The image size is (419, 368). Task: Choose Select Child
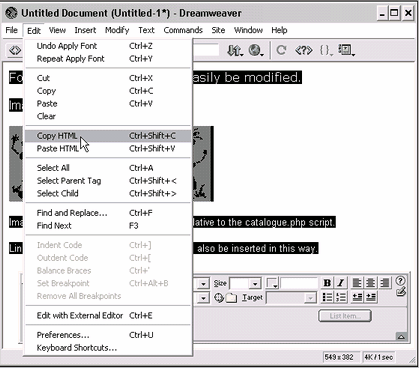[108, 193]
